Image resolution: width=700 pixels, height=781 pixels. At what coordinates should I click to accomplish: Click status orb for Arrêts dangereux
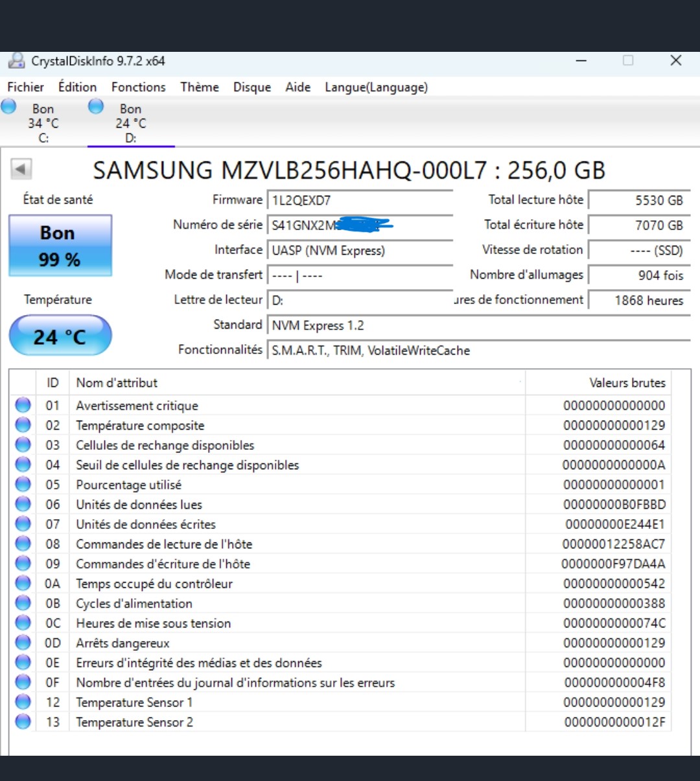tap(23, 642)
